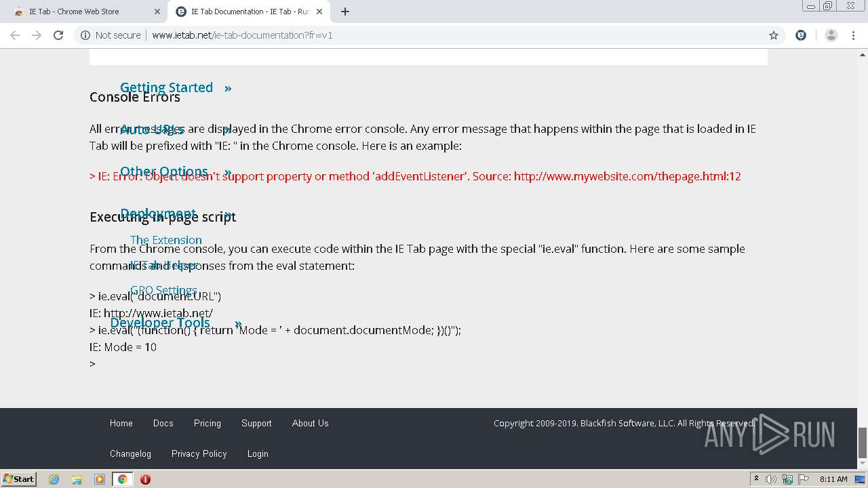Close the IE Tab Chrome Web Store tab
This screenshot has width=868, height=488.
point(157,12)
